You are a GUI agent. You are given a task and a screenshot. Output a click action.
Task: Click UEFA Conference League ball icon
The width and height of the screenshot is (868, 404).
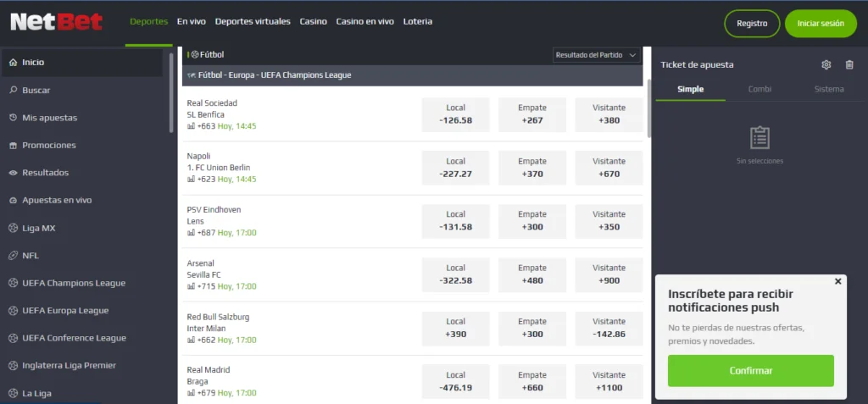click(14, 338)
